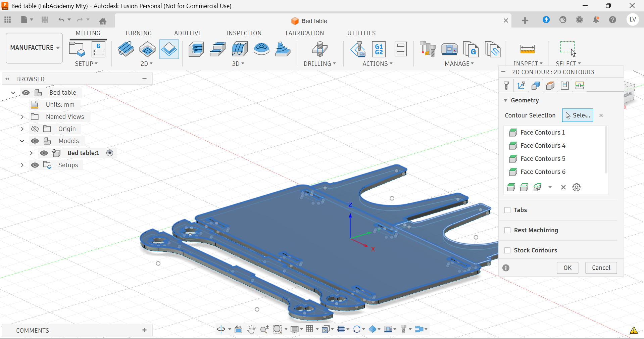The height and width of the screenshot is (339, 644).
Task: Expand the Named Views folder
Action: click(x=22, y=117)
